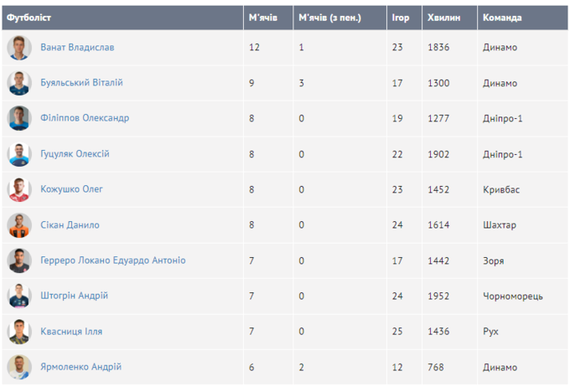This screenshot has height=392, width=570.
Task: Click the Футболіст column header
Action: [32, 17]
